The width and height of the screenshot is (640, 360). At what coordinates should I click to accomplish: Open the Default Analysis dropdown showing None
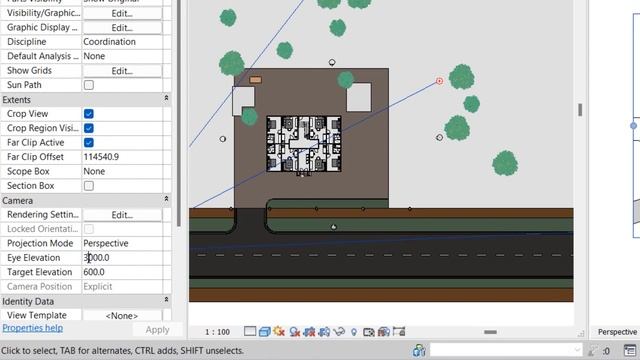[x=122, y=56]
